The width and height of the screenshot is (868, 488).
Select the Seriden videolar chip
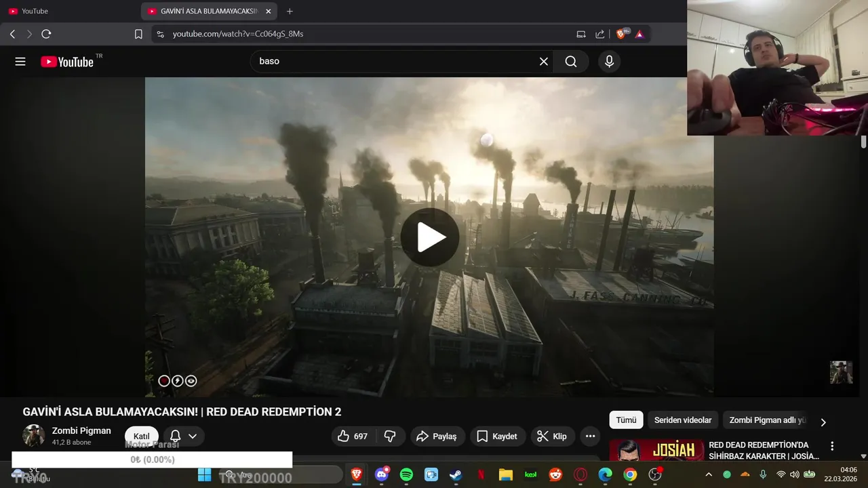click(x=683, y=420)
